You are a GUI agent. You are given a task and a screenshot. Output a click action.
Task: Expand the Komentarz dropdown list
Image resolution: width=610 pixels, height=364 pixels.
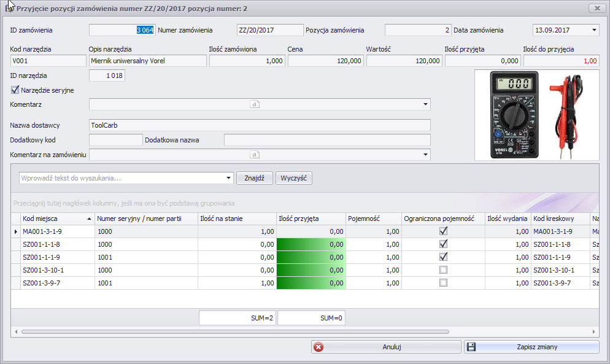click(426, 104)
